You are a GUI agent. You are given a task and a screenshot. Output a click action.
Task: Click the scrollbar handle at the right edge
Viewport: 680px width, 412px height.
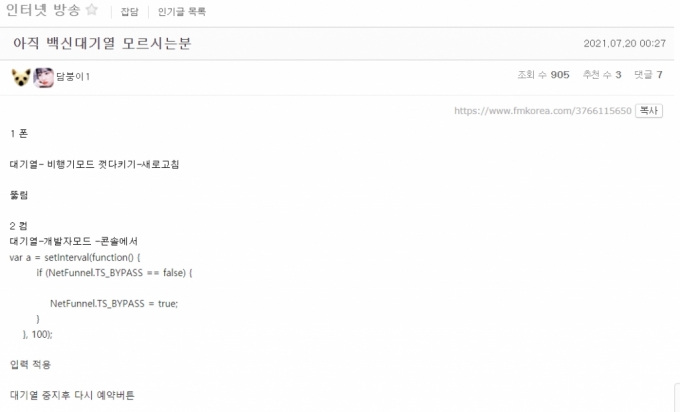click(677, 397)
